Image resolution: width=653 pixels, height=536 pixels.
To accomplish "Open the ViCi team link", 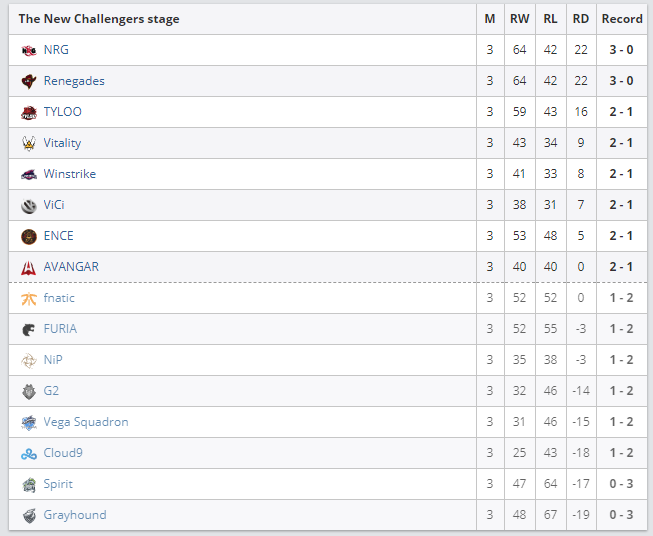I will coord(54,205).
